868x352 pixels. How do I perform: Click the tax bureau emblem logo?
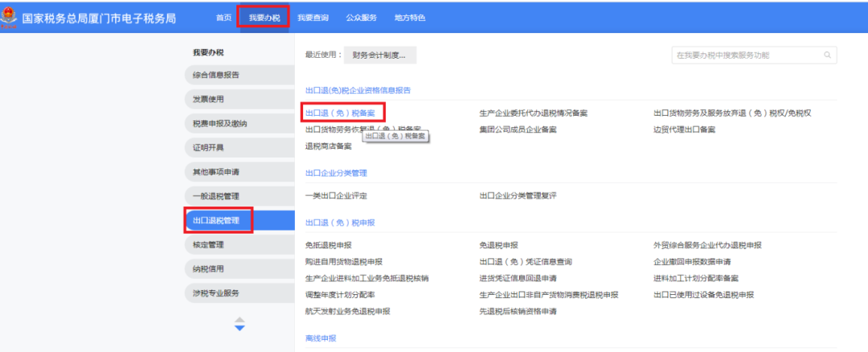(x=9, y=17)
